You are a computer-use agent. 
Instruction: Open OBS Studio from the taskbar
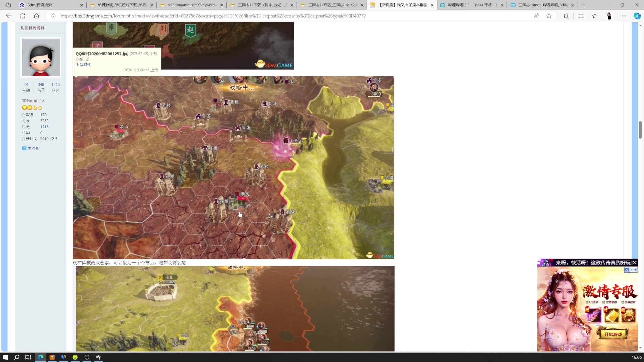(87, 357)
